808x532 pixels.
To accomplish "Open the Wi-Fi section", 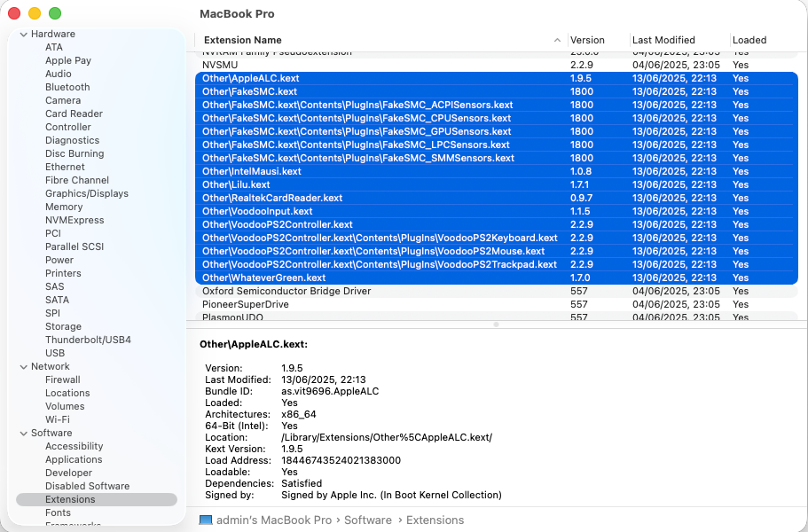I will [58, 419].
